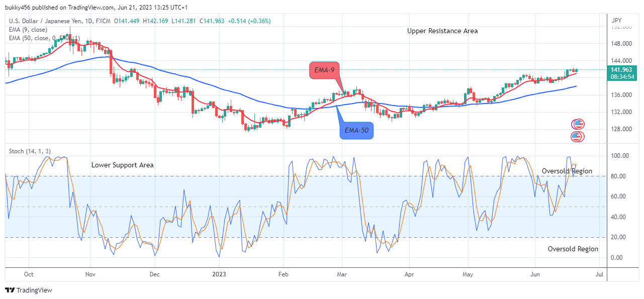Click the Dec label on time axis
The width and height of the screenshot is (644, 299).
click(155, 275)
